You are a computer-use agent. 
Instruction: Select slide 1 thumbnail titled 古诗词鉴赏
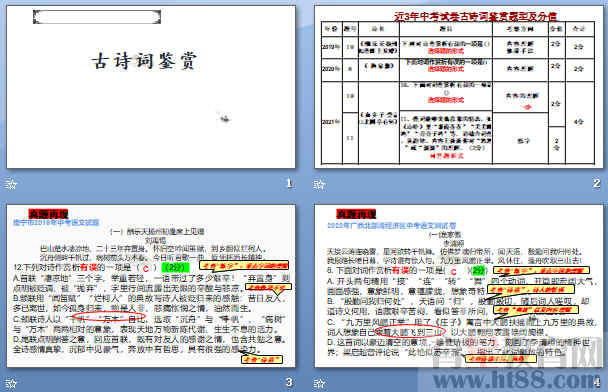tap(151, 87)
